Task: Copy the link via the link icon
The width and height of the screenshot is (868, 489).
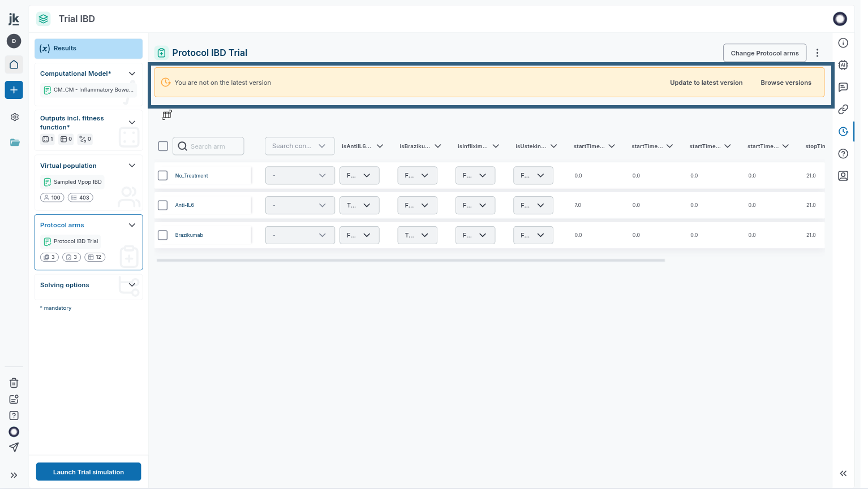Action: (843, 109)
